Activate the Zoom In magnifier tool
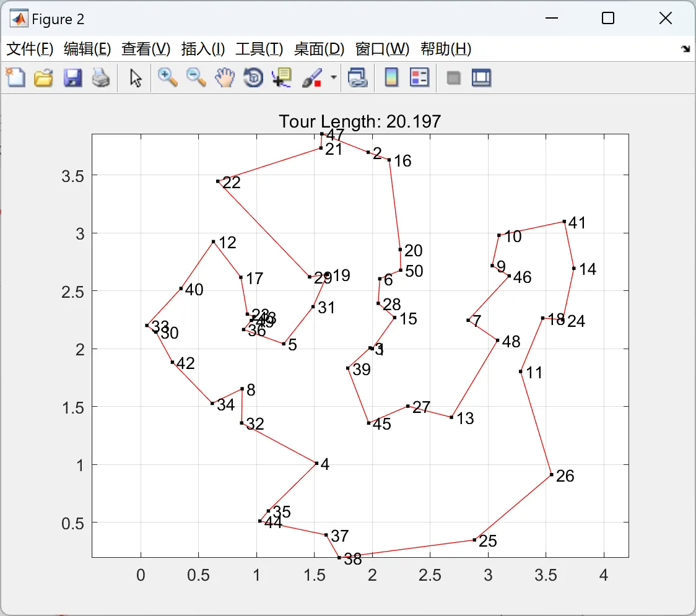This screenshot has width=696, height=616. [167, 77]
